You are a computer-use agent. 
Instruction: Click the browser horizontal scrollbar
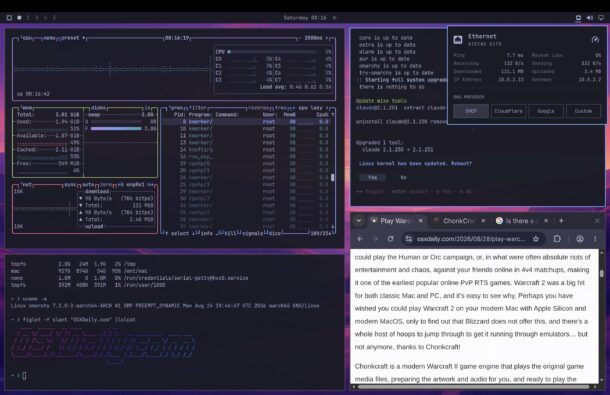473,387
